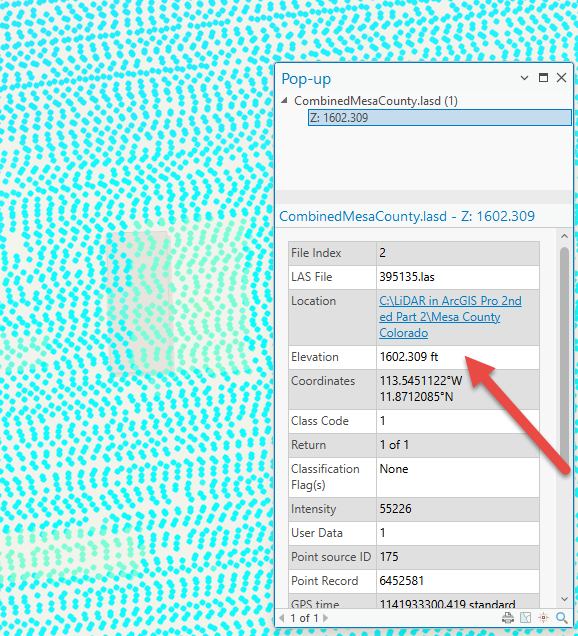Collapse the CombinedMesaCounty.lasd tree node
Screen dimensions: 578x636
pos(285,100)
